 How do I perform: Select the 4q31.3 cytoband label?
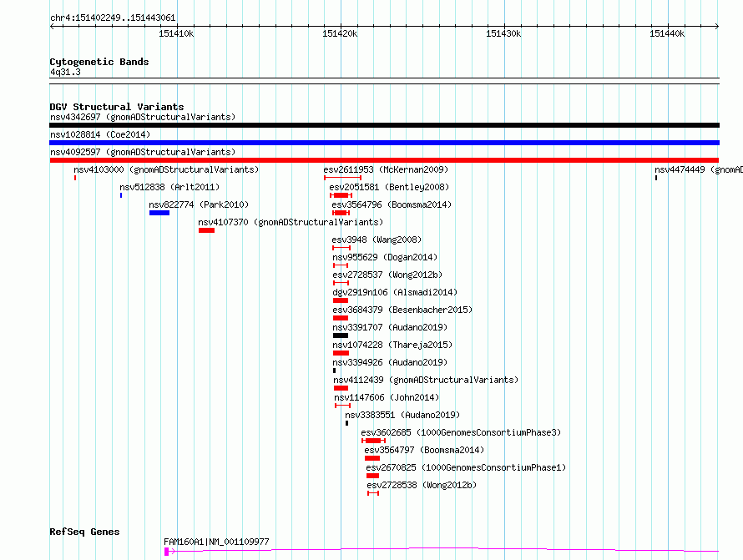point(65,72)
